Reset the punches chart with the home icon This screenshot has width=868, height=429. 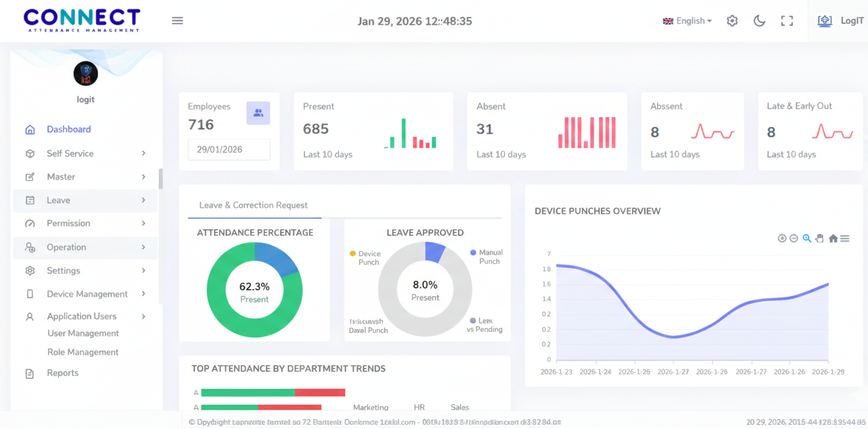click(x=833, y=238)
